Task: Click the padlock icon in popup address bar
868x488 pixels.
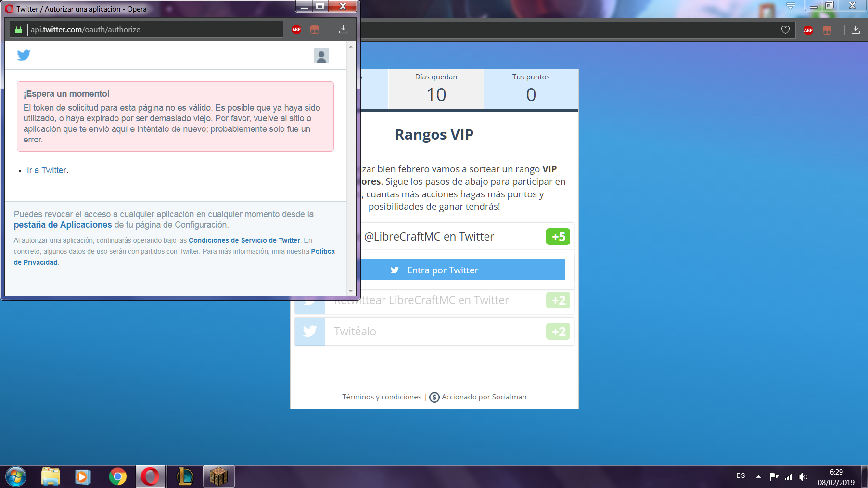Action: click(x=18, y=29)
